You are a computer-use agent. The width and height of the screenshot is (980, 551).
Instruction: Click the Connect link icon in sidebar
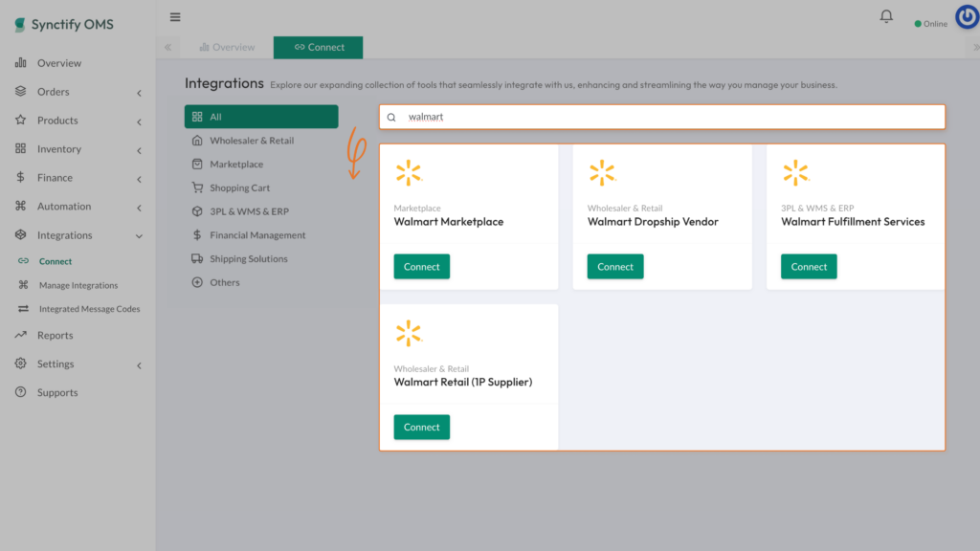click(x=23, y=261)
